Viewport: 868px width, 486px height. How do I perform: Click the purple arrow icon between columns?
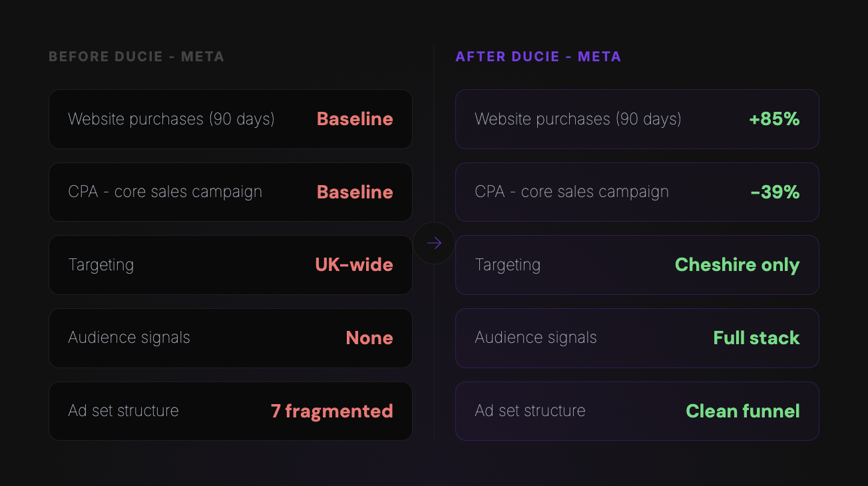434,244
